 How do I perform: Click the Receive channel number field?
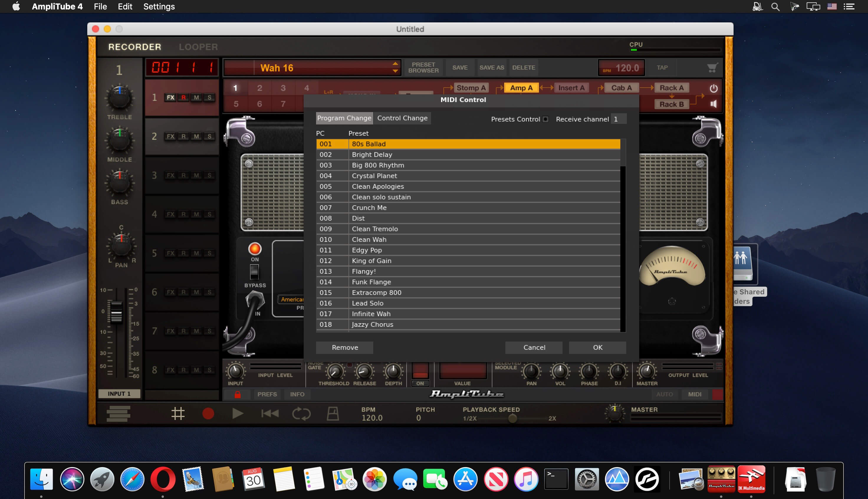click(618, 119)
